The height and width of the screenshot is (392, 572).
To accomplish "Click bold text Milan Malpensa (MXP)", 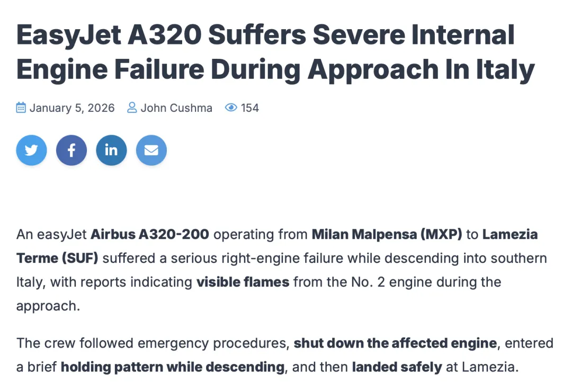I will coord(387,234).
